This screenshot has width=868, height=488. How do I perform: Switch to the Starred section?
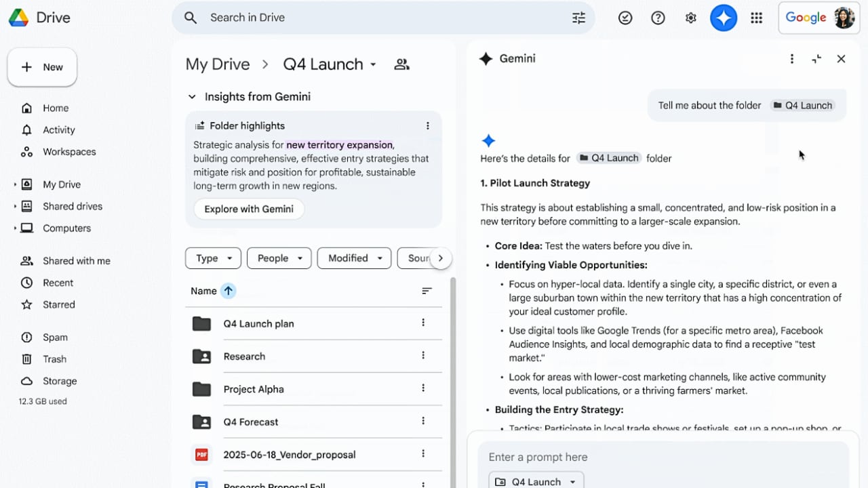59,304
